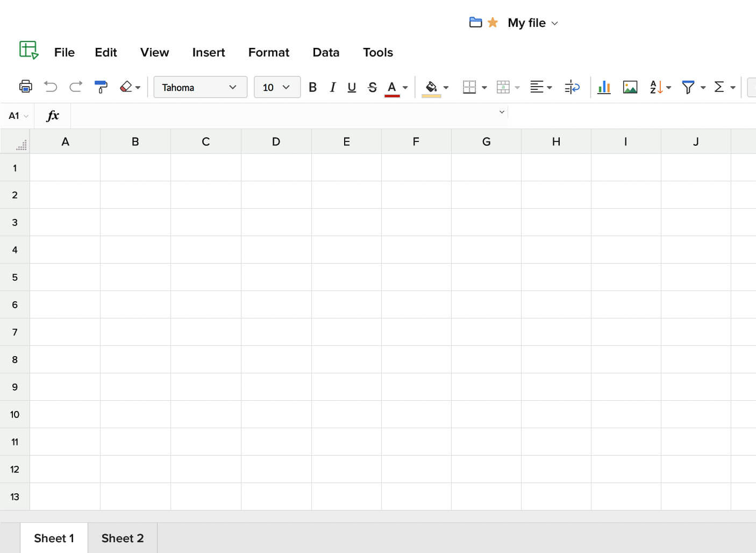Image resolution: width=756 pixels, height=553 pixels.
Task: Open the Data menu
Action: tap(326, 52)
